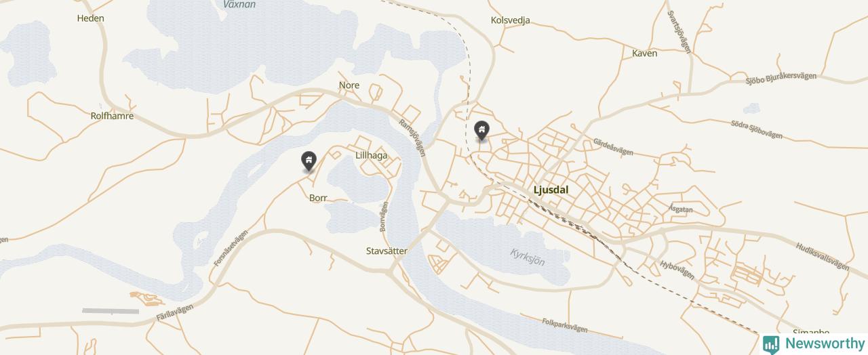The height and width of the screenshot is (355, 868).
Task: Click the Gärdeåsvägen road label
Action: coord(613,148)
